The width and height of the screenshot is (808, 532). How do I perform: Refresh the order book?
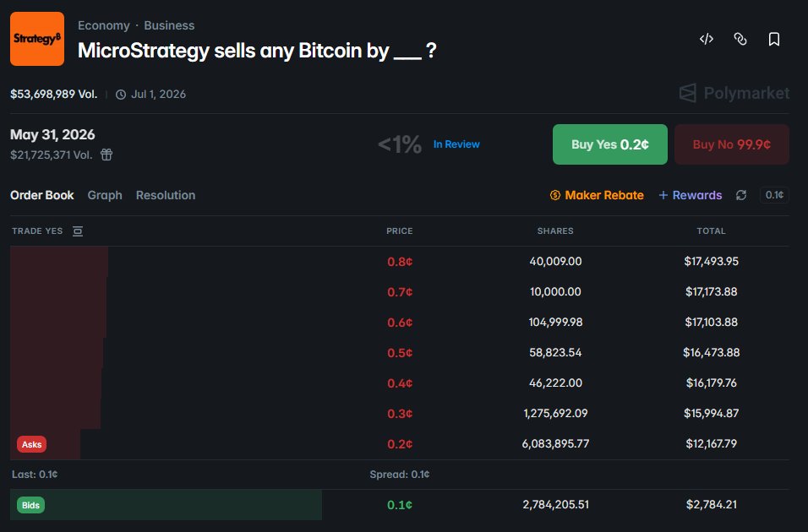point(741,195)
